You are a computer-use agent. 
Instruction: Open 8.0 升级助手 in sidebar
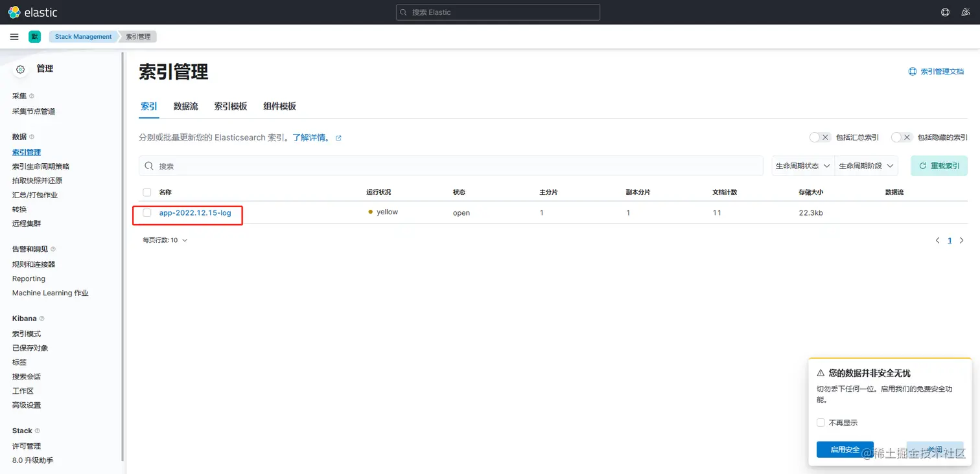pyautogui.click(x=33, y=460)
